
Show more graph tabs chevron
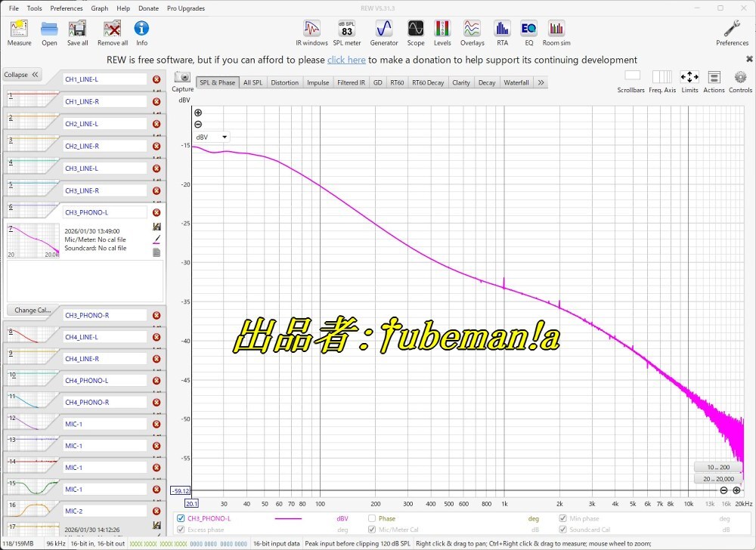(x=541, y=82)
